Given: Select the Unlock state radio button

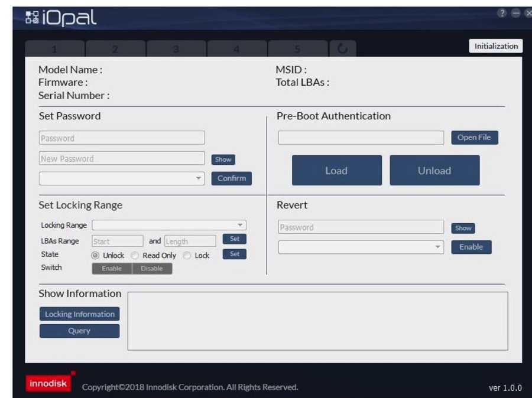Looking at the screenshot, I should point(95,255).
